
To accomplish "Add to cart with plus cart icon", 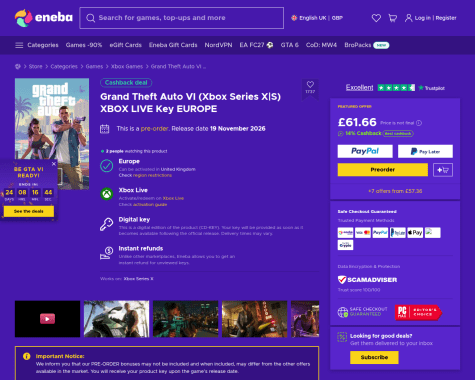I will (443, 170).
